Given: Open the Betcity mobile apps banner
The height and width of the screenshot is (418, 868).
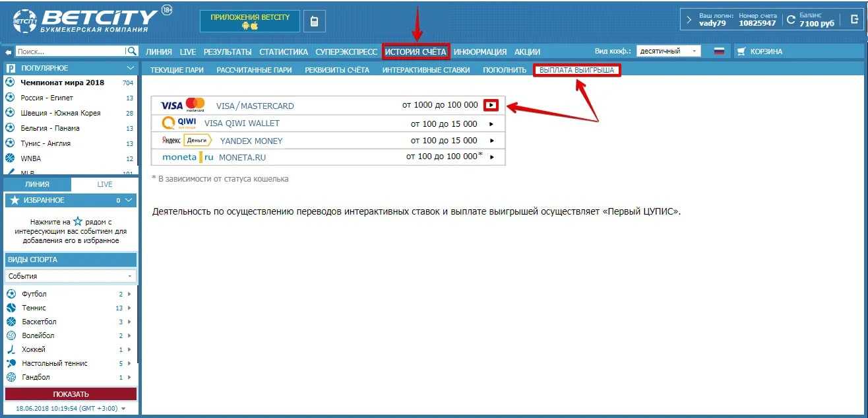Looking at the screenshot, I should coord(250,21).
